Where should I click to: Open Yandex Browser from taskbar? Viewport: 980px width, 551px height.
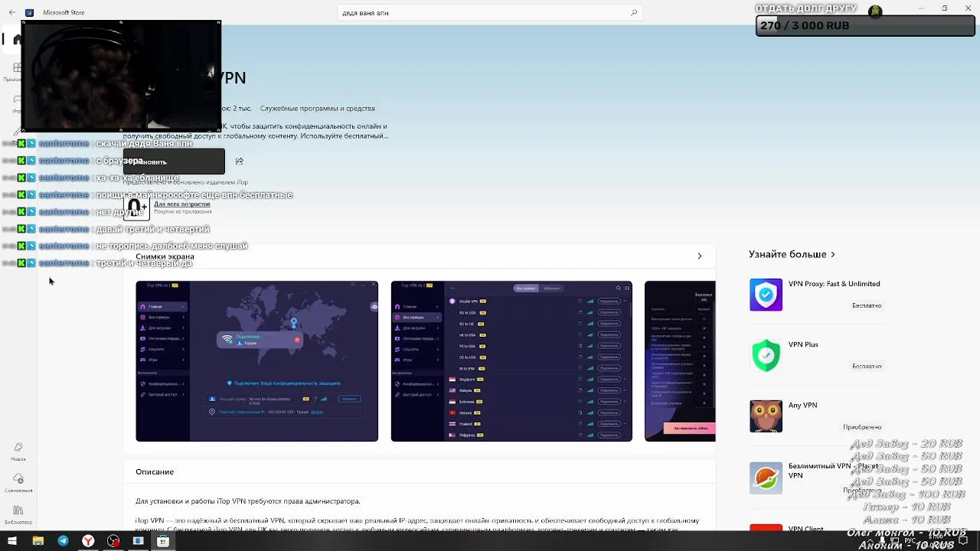88,541
